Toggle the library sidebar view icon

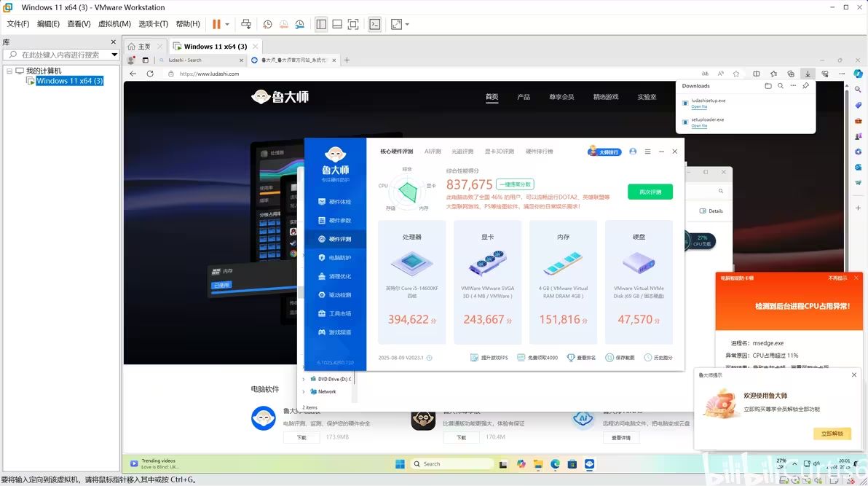(x=321, y=24)
